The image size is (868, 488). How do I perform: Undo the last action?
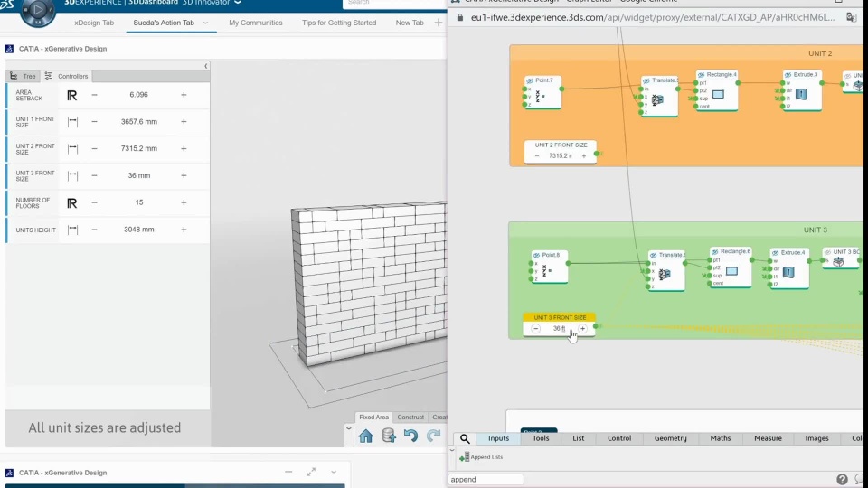(410, 436)
